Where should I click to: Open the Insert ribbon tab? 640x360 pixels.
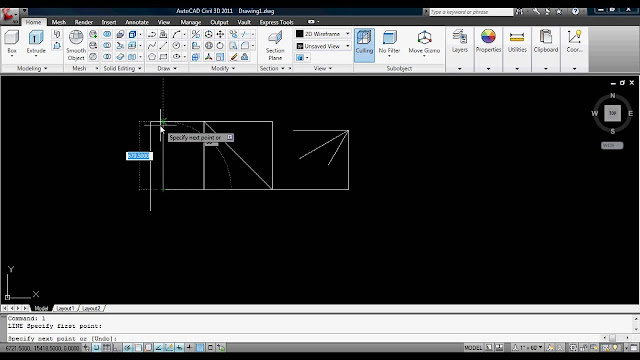click(x=109, y=22)
